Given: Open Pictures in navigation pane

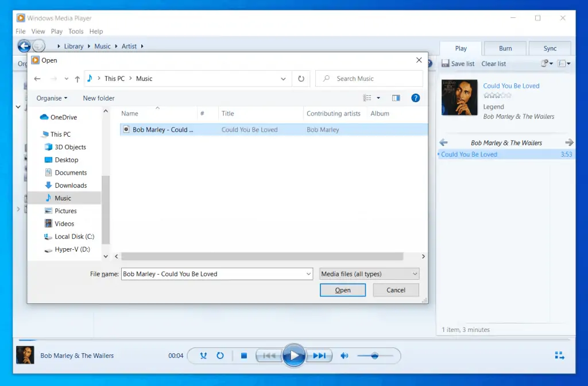Looking at the screenshot, I should point(60,211).
